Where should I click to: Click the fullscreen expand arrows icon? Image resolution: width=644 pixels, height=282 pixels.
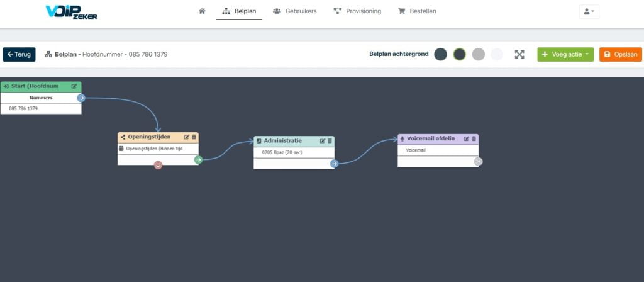(519, 54)
